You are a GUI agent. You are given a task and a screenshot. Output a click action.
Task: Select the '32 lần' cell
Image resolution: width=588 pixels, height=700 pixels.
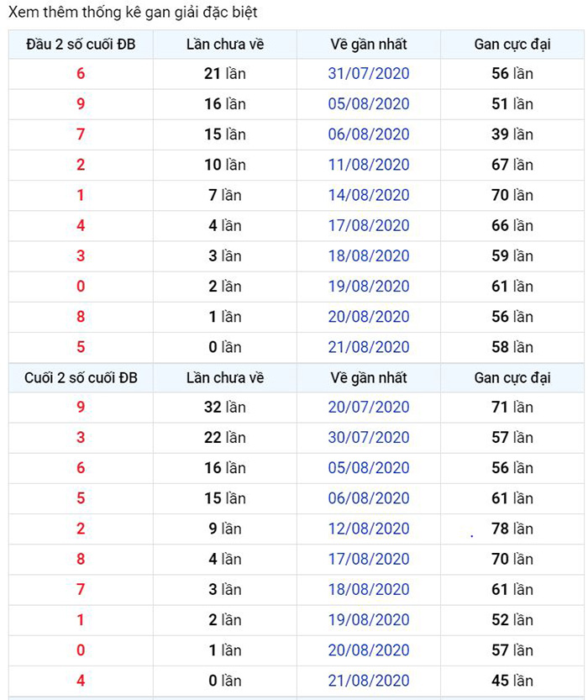[225, 408]
